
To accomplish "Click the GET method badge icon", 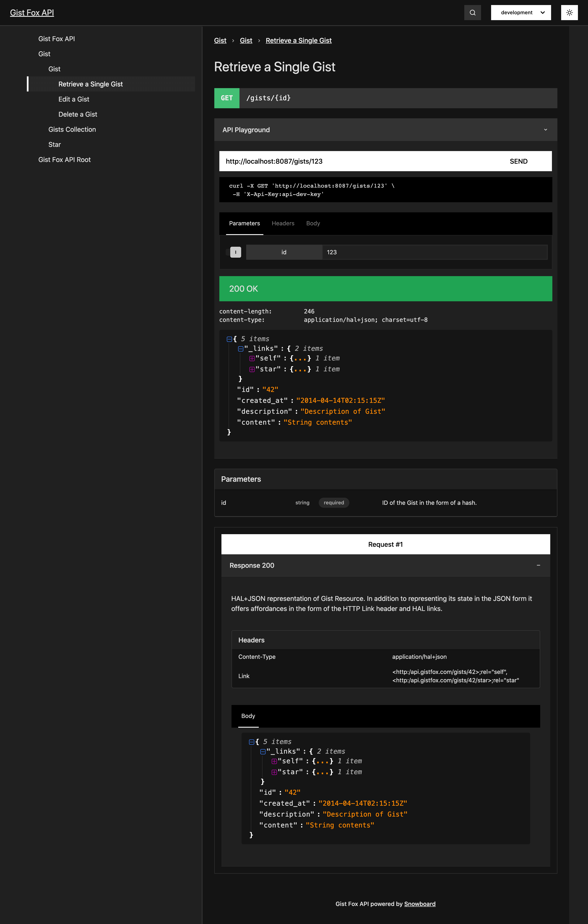I will click(227, 98).
